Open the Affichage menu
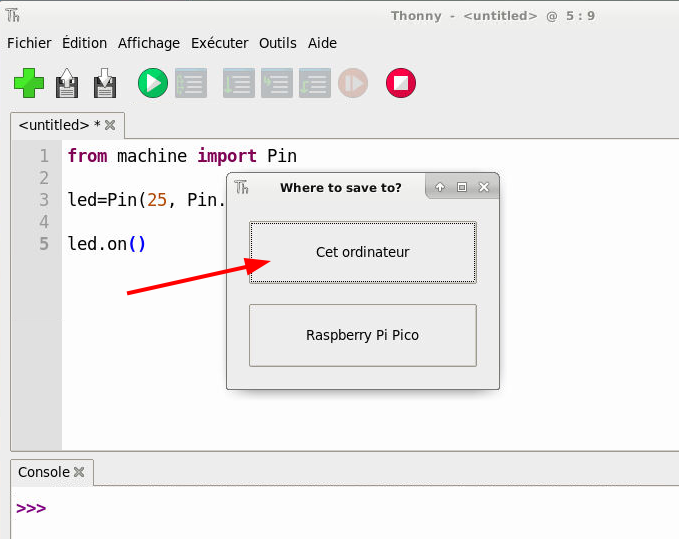Image resolution: width=679 pixels, height=539 pixels. [149, 43]
